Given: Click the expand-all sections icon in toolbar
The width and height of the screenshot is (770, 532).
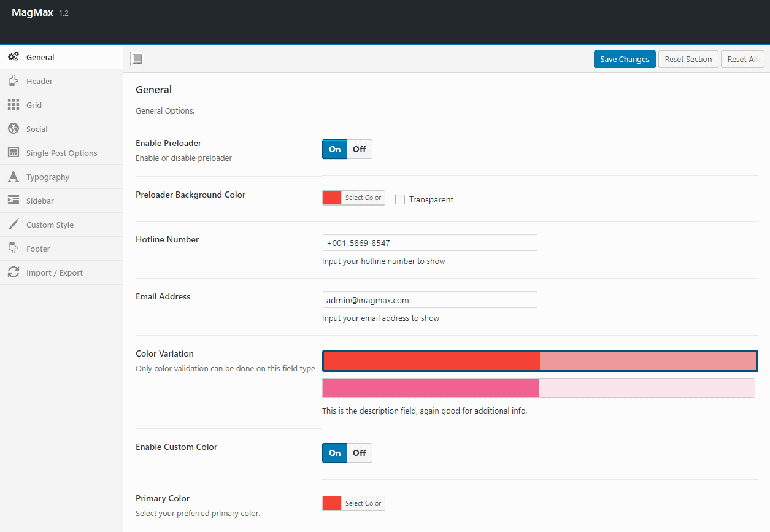Looking at the screenshot, I should click(137, 59).
